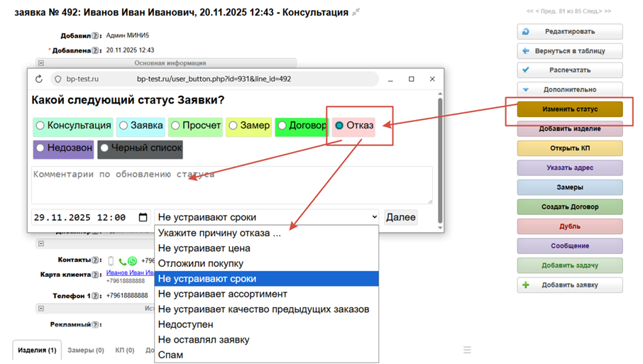Open WhatsApp icon next to contacts
Viewport: 643px width, 364px height.
[132, 261]
